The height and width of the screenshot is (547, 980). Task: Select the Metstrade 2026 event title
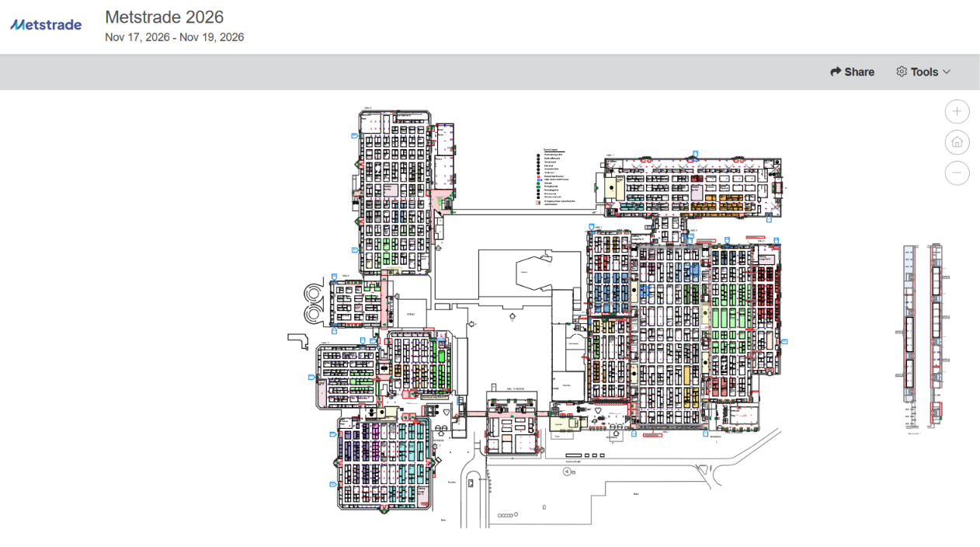164,17
